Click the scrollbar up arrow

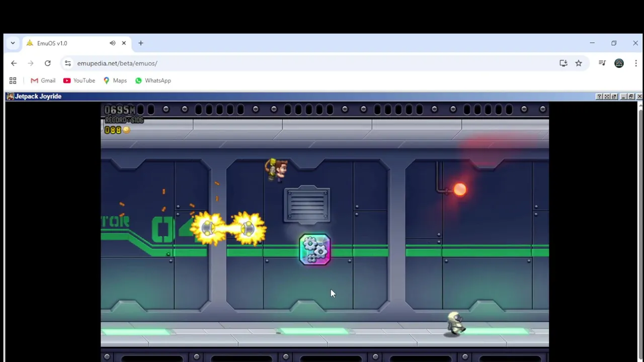[640, 105]
